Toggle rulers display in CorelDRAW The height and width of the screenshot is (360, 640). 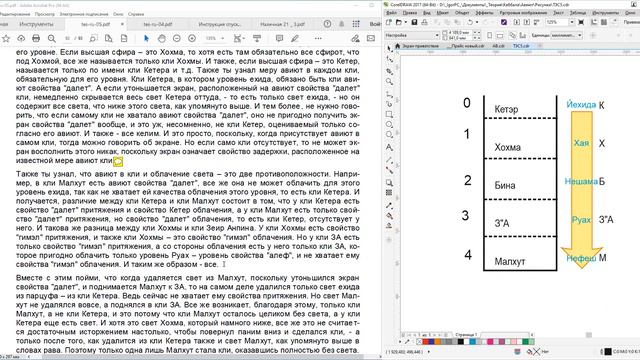(x=593, y=22)
